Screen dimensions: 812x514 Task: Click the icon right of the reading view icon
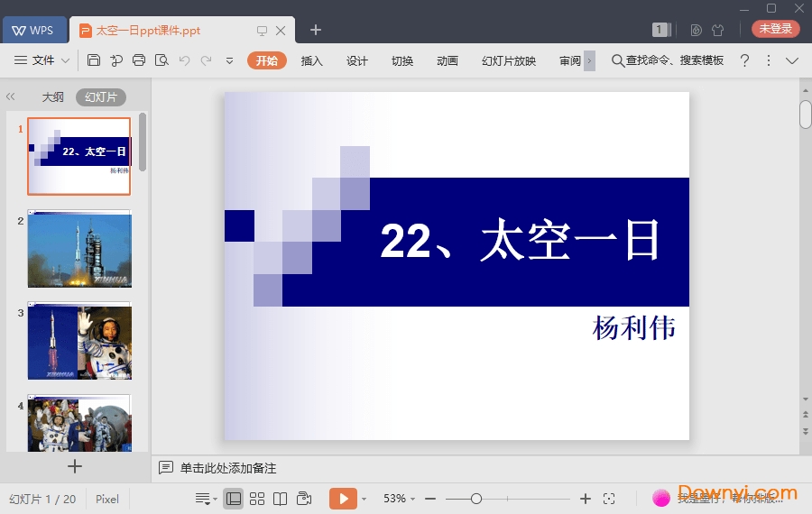point(304,499)
